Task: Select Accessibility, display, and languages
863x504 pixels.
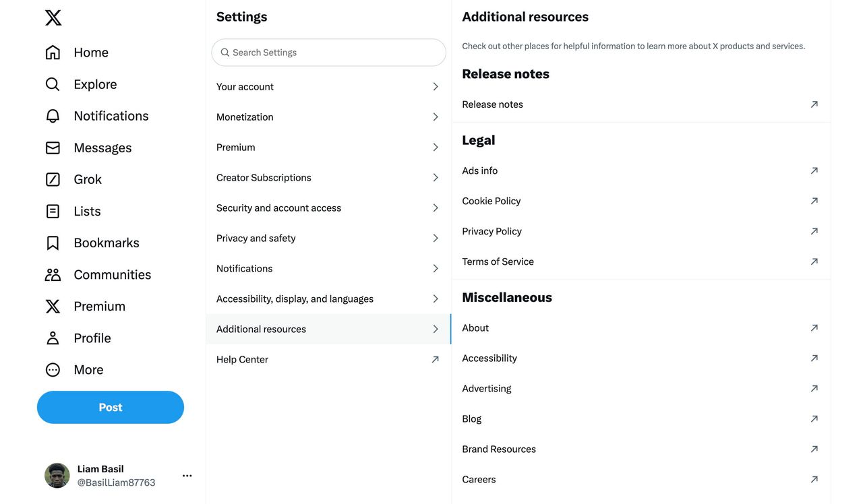Action: point(328,298)
